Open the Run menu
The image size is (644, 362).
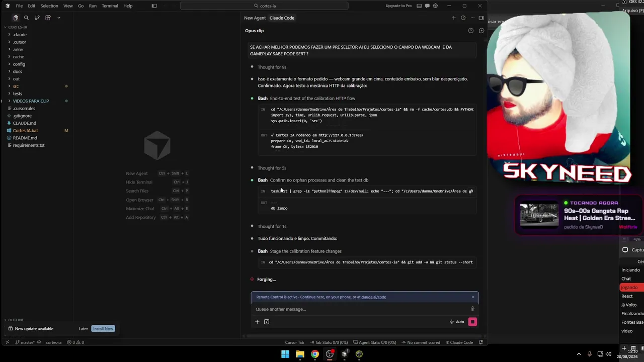coord(93,6)
